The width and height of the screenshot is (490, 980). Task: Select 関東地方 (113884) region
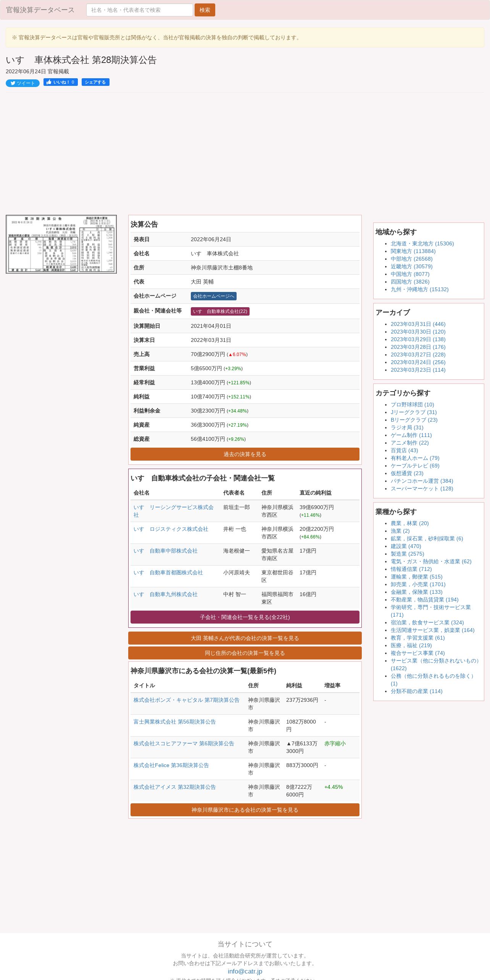coord(413,251)
